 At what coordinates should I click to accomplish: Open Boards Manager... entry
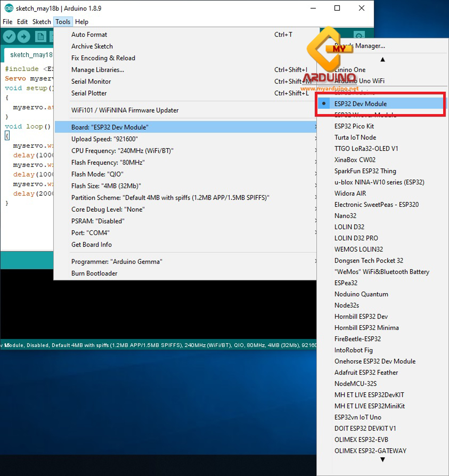(x=370, y=46)
